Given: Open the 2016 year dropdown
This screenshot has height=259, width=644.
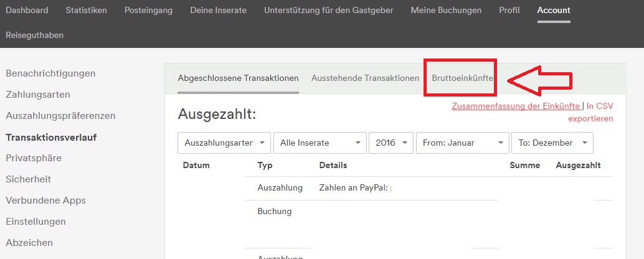Looking at the screenshot, I should pyautogui.click(x=391, y=143).
